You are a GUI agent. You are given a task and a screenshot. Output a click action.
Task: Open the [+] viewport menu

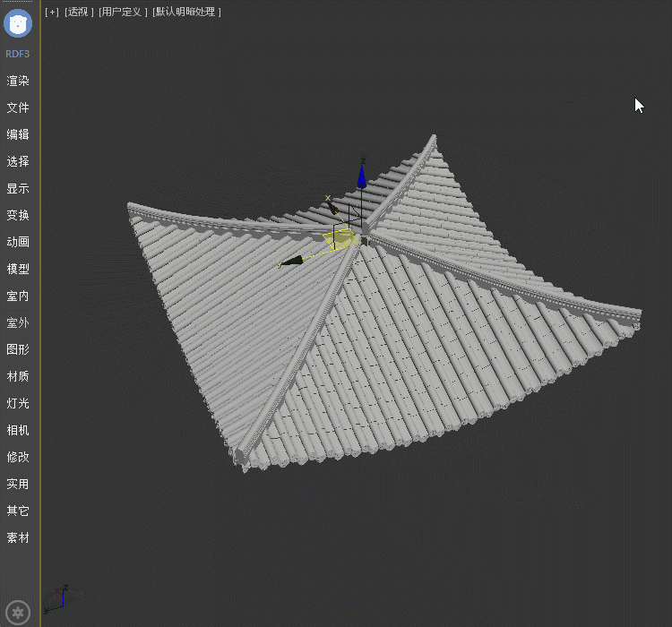pos(51,12)
